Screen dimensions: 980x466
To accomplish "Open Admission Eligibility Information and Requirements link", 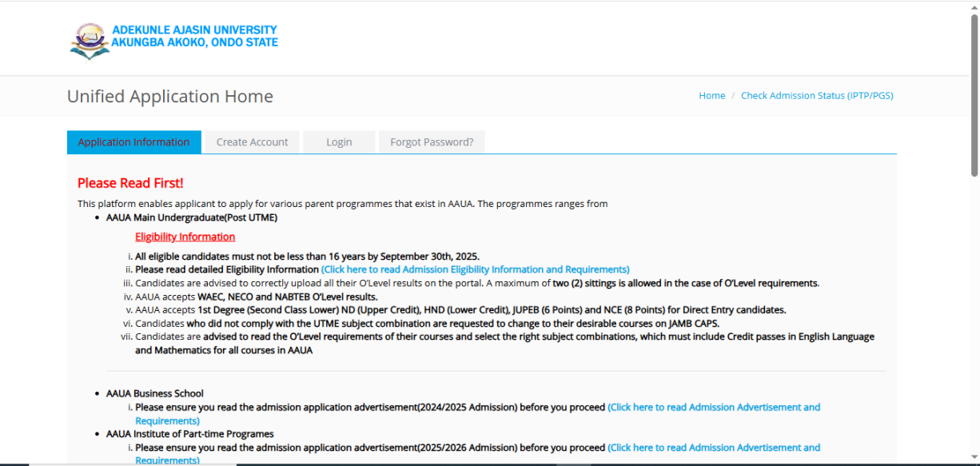I will [475, 270].
